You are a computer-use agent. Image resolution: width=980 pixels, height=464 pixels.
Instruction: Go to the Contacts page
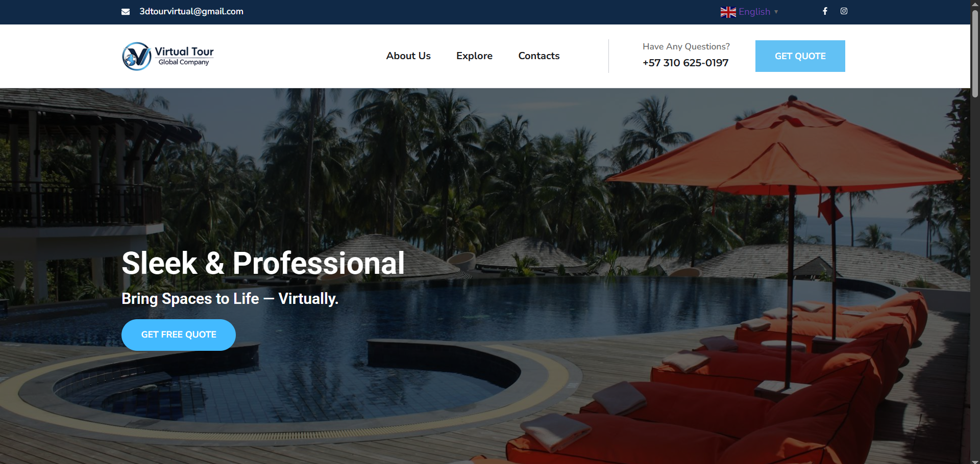coord(539,56)
